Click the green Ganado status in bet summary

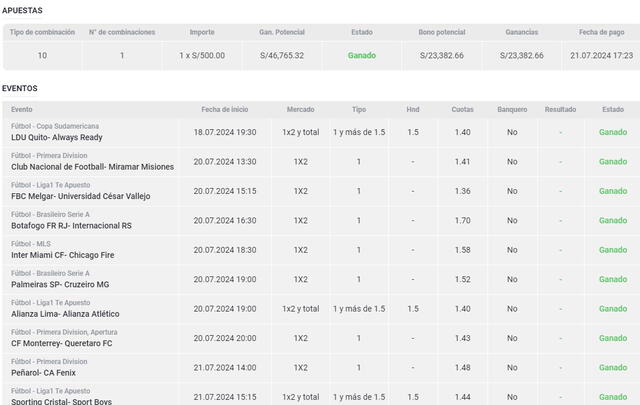tap(362, 56)
